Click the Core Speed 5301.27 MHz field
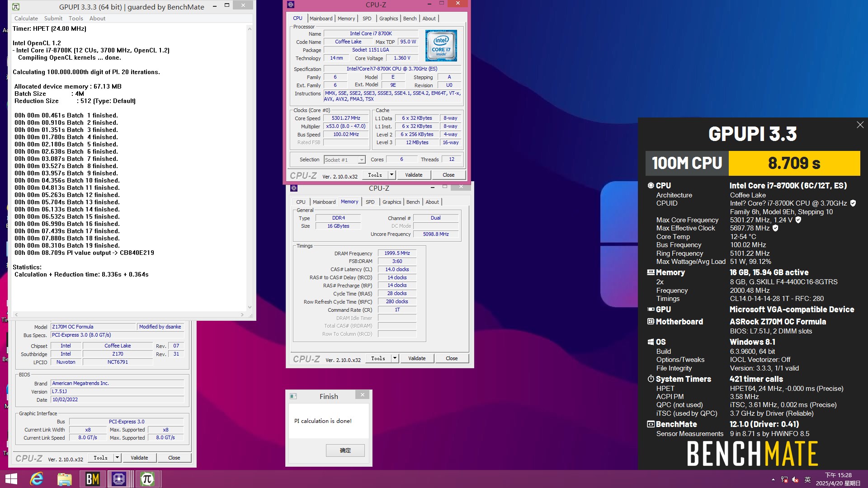This screenshot has width=868, height=488. pos(346,118)
